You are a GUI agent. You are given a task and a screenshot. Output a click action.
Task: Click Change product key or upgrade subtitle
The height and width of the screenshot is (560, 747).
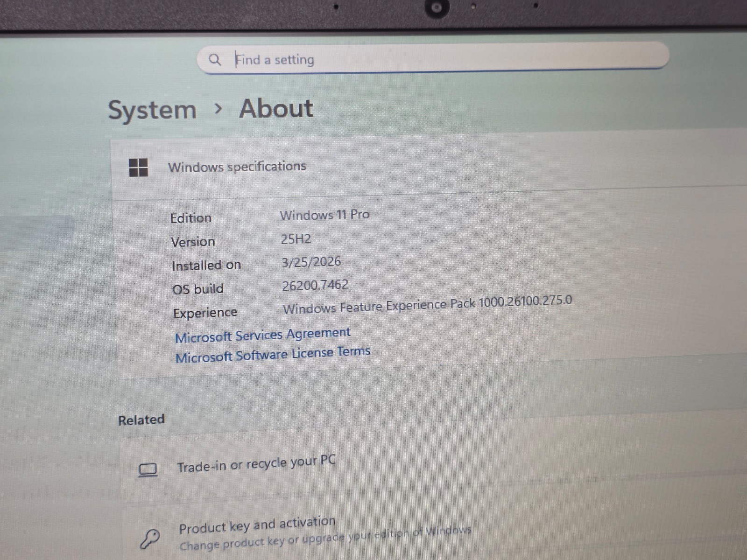point(325,538)
